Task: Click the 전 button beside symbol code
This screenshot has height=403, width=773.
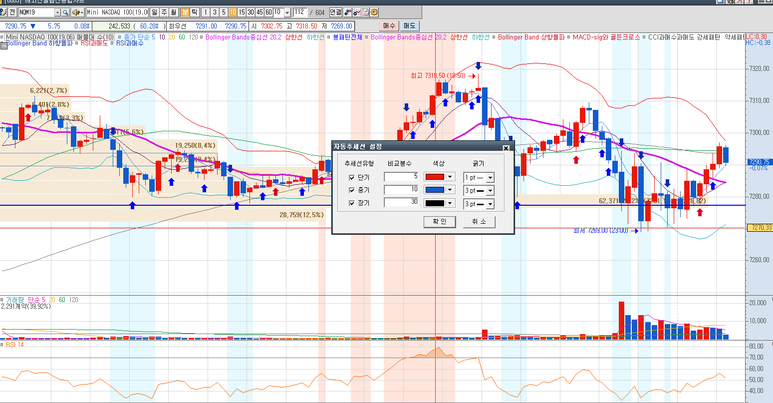Action: 12,12
